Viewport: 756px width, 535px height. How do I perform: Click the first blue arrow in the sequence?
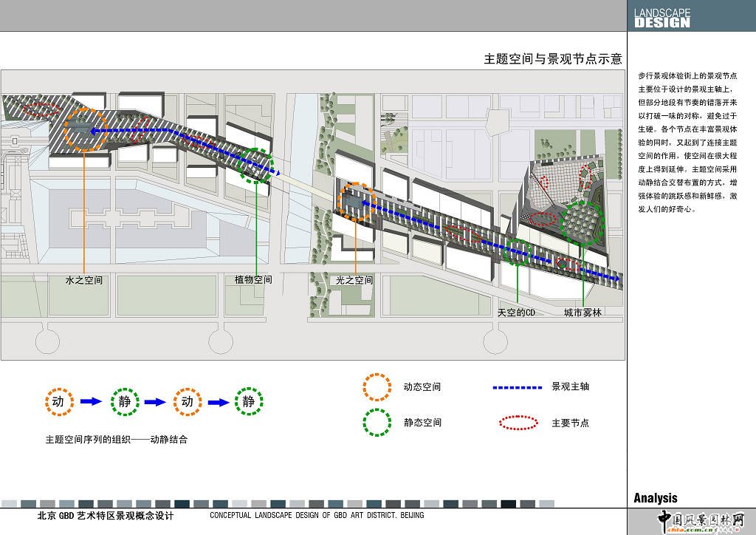[90, 401]
